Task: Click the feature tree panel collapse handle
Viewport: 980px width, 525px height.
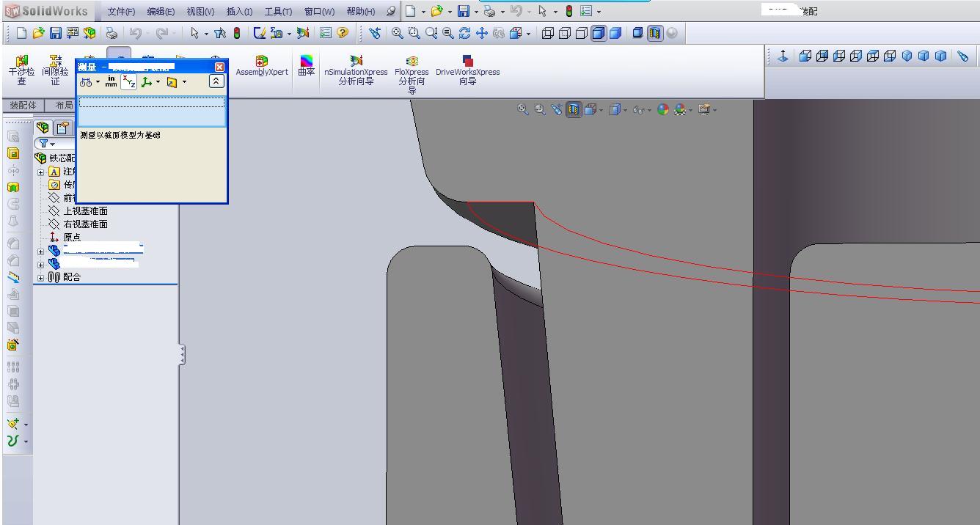Action: (181, 355)
